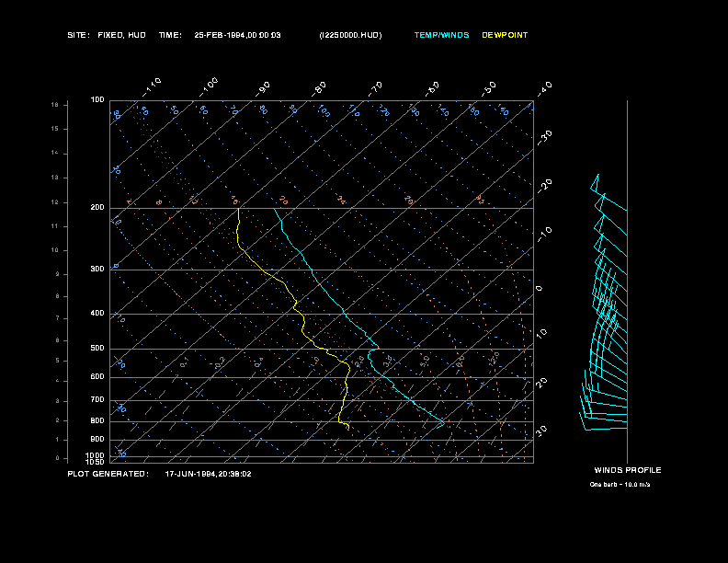Select the 500 pressure level label
This screenshot has height=563, width=728.
[x=97, y=348]
